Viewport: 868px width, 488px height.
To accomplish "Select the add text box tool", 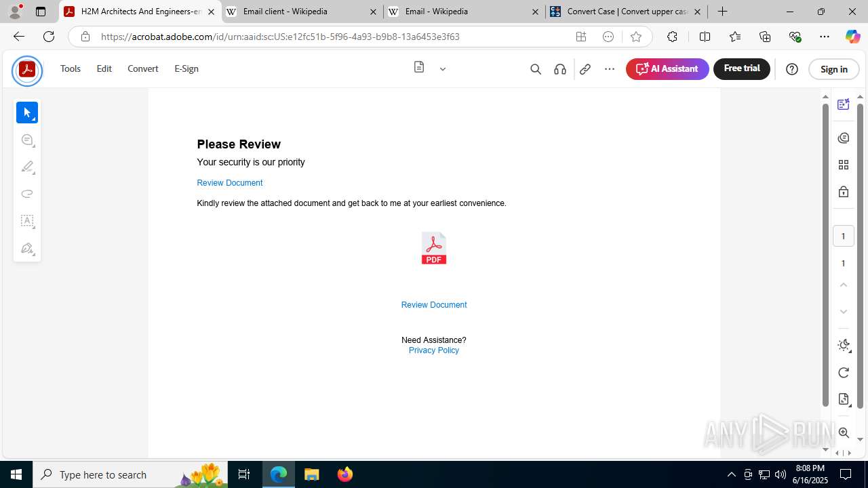I will (x=27, y=221).
